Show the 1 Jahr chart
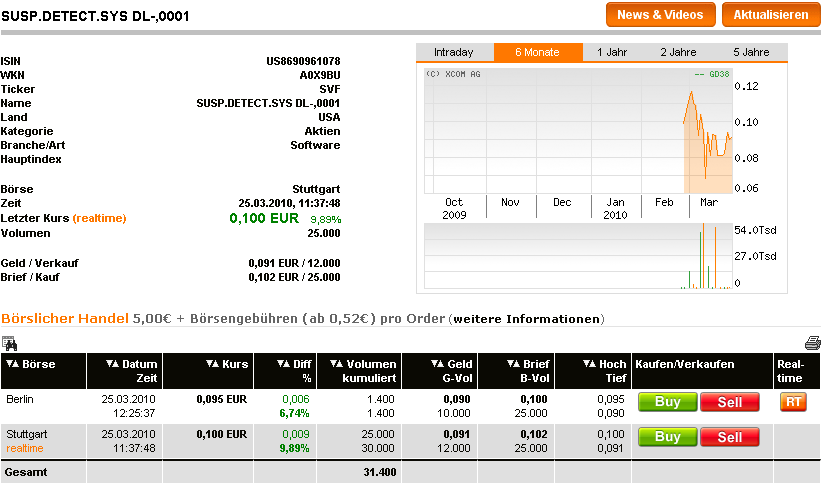 (612, 52)
